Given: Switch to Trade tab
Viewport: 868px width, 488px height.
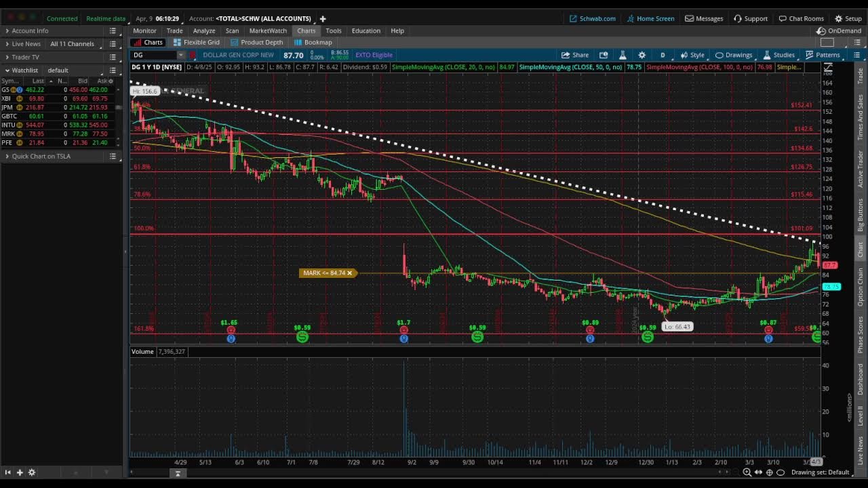Looking at the screenshot, I should [x=174, y=30].
